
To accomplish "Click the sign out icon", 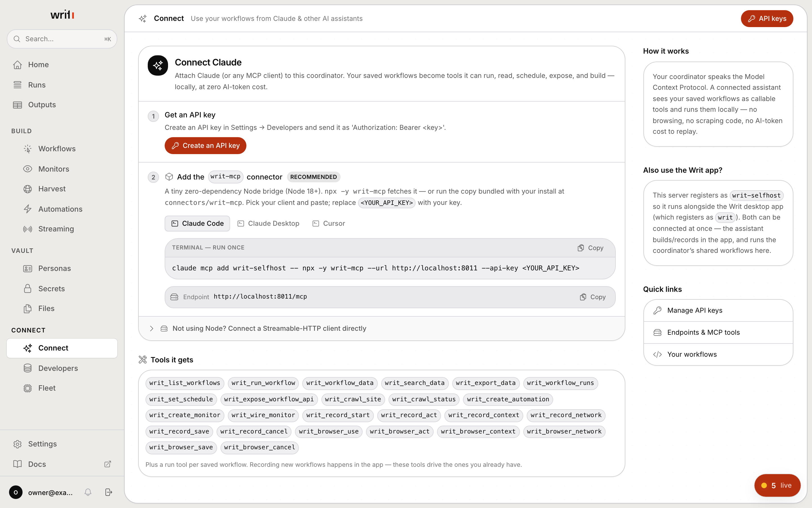I will coord(108,492).
